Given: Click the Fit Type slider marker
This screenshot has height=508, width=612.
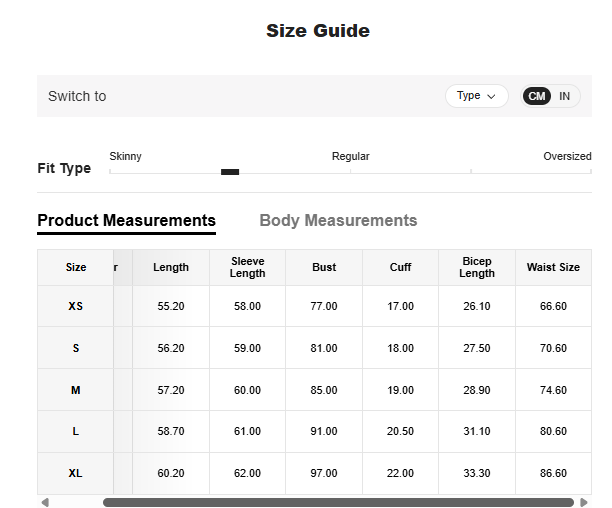Looking at the screenshot, I should click(230, 172).
